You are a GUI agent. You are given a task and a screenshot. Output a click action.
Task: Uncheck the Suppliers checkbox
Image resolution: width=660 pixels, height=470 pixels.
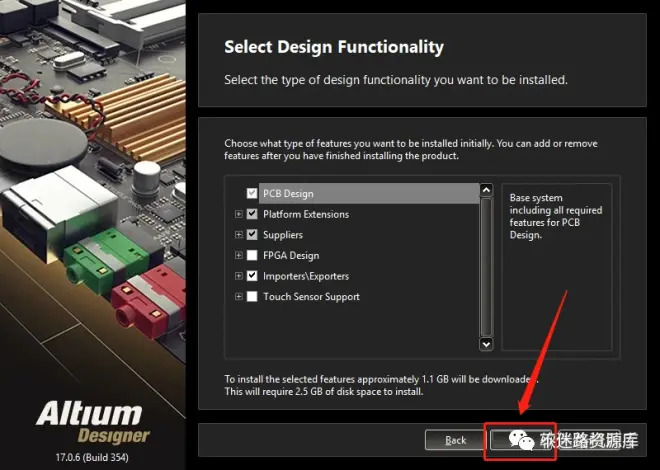point(252,235)
